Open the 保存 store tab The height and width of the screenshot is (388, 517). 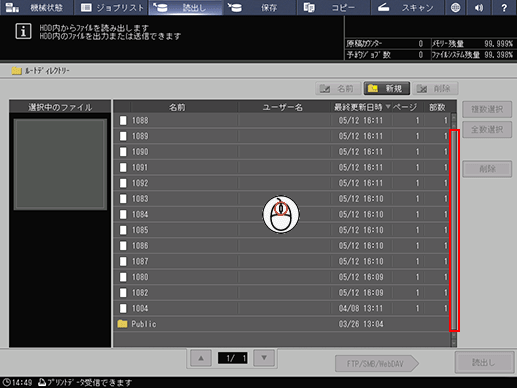[260, 7]
